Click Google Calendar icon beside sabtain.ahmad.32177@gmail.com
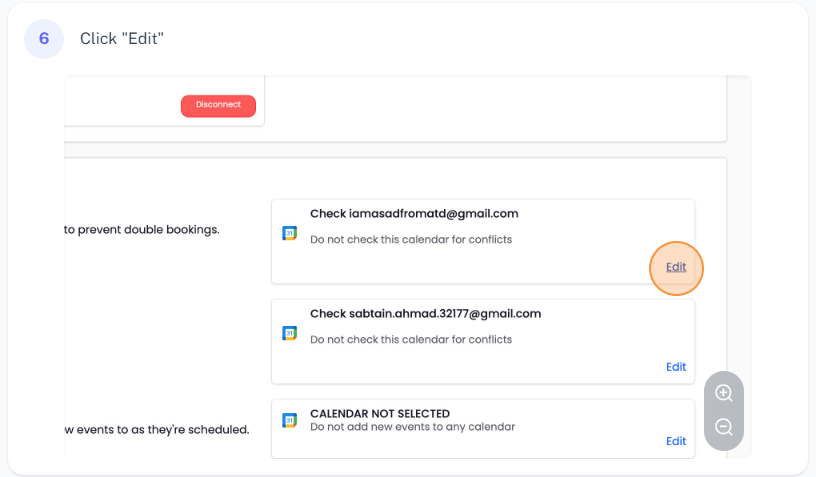 tap(290, 333)
